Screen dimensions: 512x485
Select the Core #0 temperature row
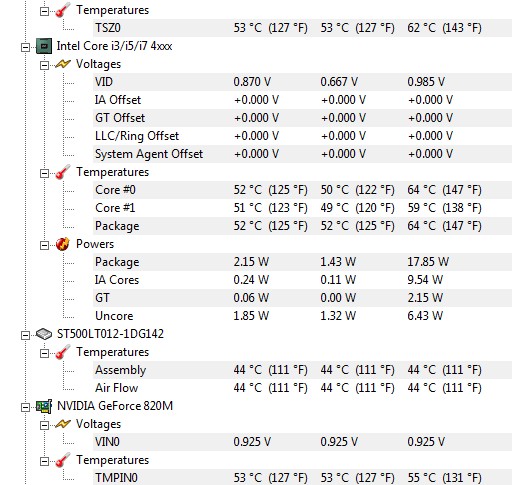click(302, 190)
